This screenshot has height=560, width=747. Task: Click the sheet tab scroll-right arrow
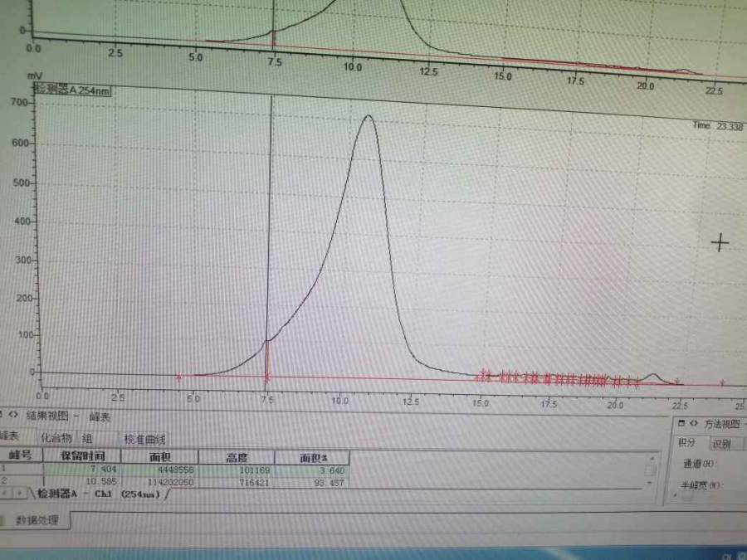point(20,493)
